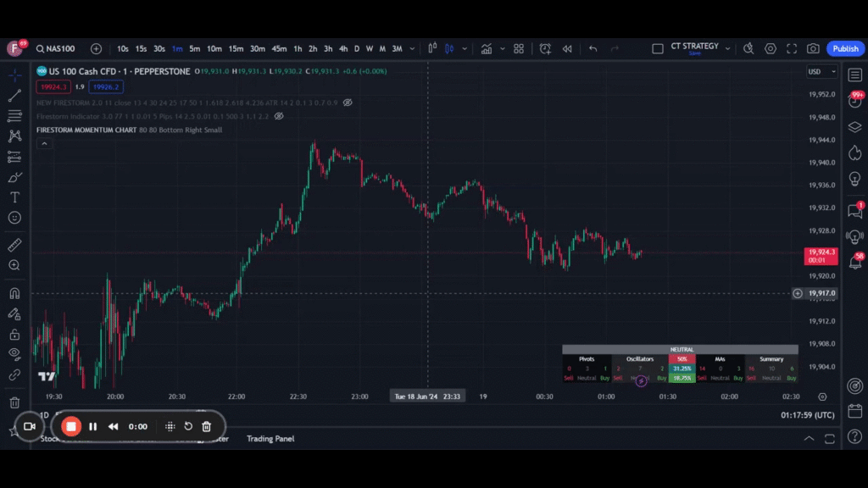Select the crosshair cursor tool
Viewport: 868px width, 488px height.
pos(15,75)
